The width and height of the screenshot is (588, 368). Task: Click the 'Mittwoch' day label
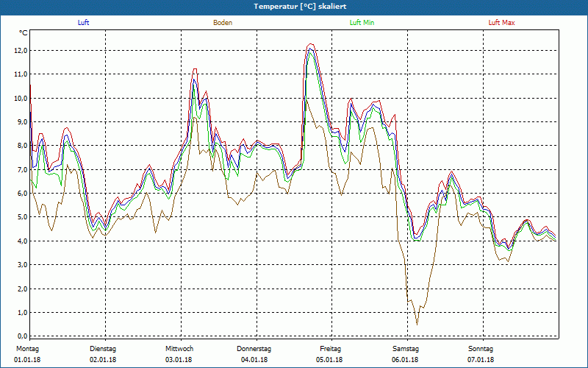point(179,349)
